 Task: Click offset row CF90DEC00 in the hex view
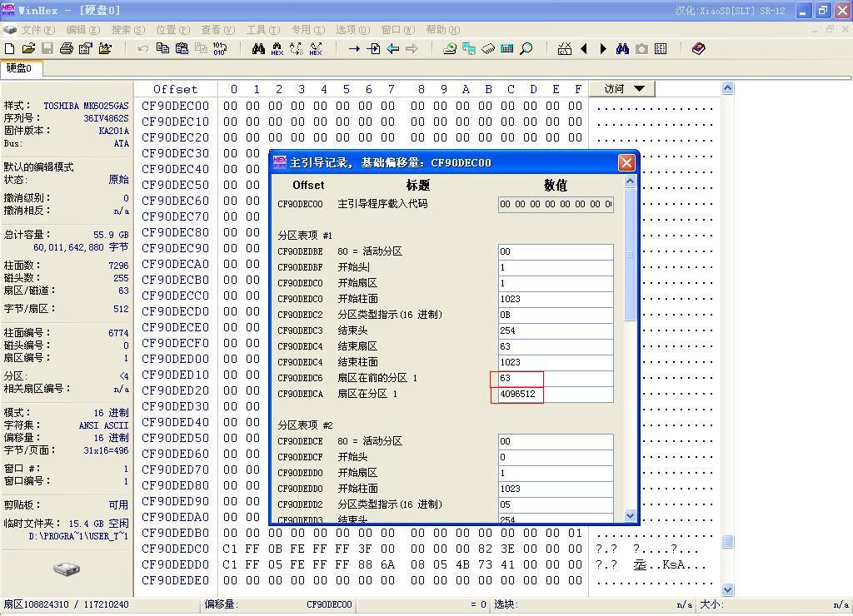tap(175, 106)
